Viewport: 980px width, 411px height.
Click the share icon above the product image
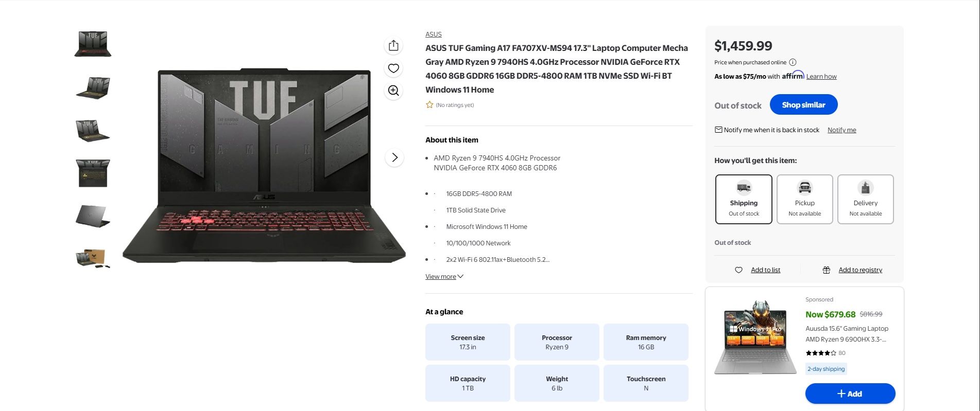393,46
